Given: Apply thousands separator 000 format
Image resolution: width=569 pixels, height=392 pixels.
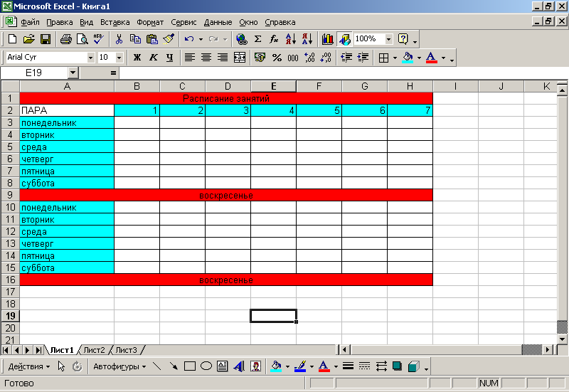Looking at the screenshot, I should [x=293, y=58].
